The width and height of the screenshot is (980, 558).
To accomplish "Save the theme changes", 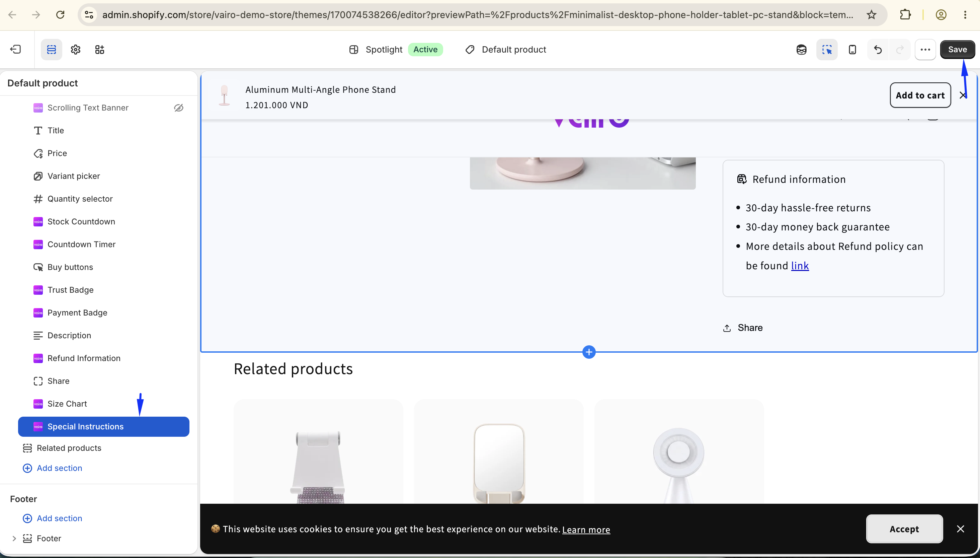I will [x=957, y=50].
